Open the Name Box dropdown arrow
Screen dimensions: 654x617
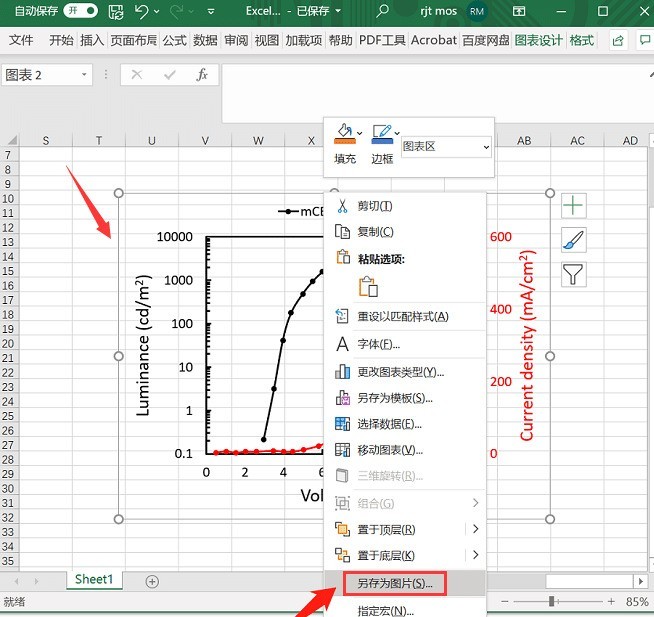click(x=84, y=75)
